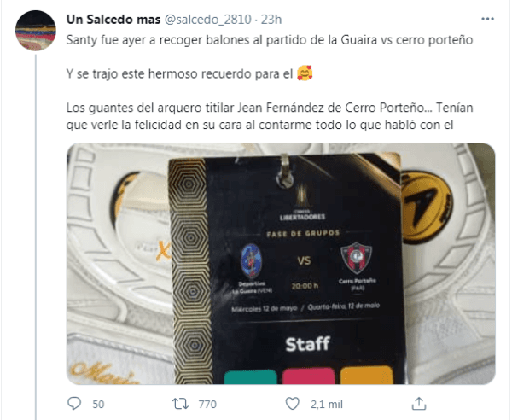
Task: Click the Libertadores logo on the badge
Action: tap(302, 202)
